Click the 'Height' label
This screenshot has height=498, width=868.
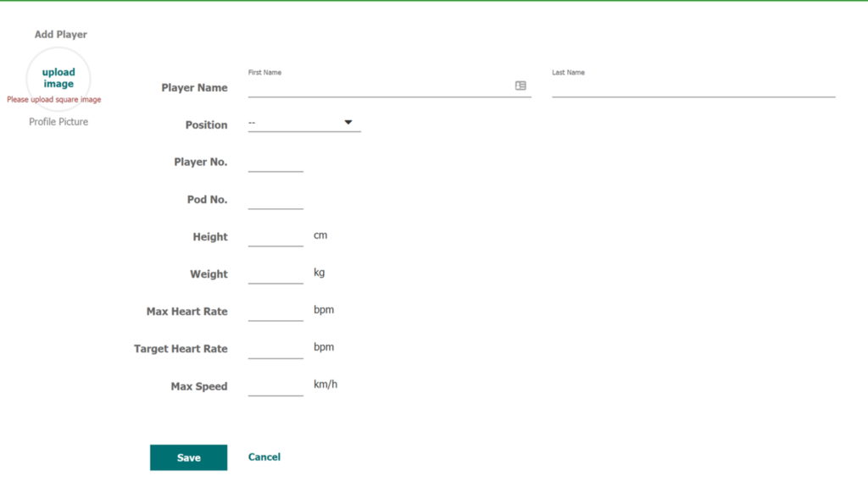210,237
